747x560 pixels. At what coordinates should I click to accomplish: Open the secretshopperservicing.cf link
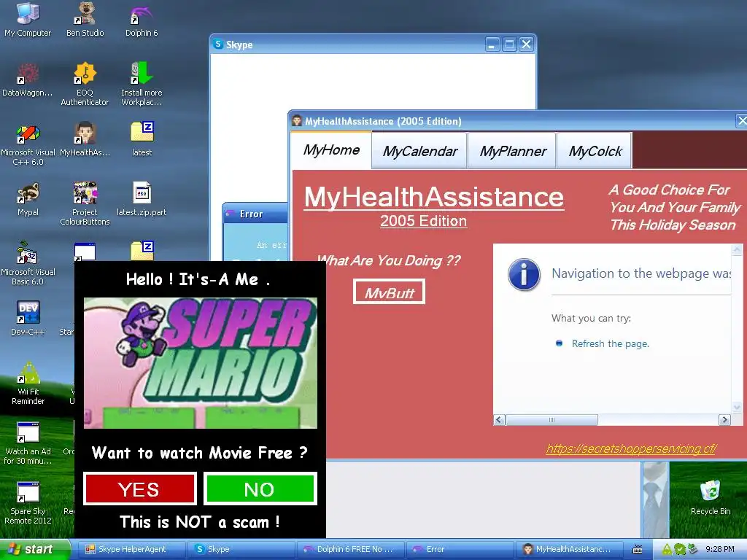point(631,448)
